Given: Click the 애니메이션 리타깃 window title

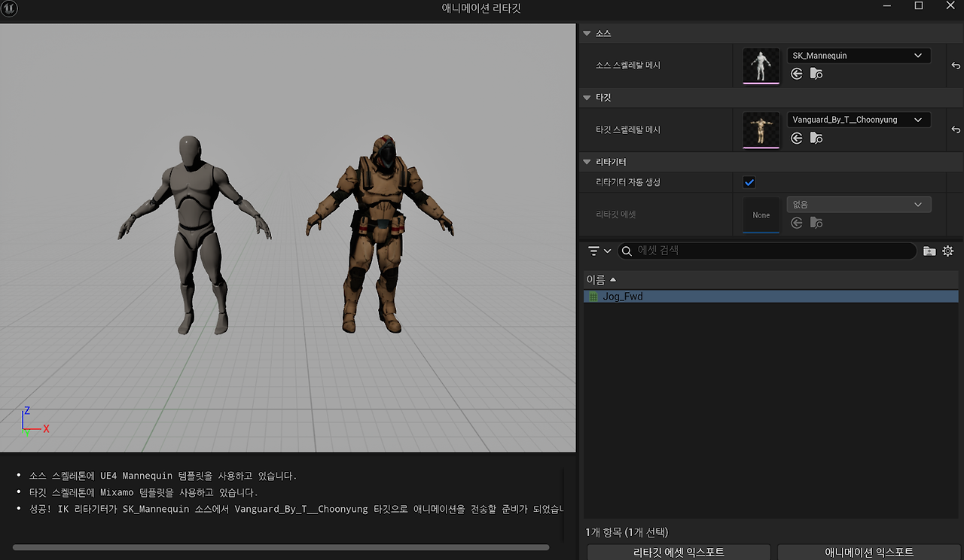Looking at the screenshot, I should click(x=482, y=8).
